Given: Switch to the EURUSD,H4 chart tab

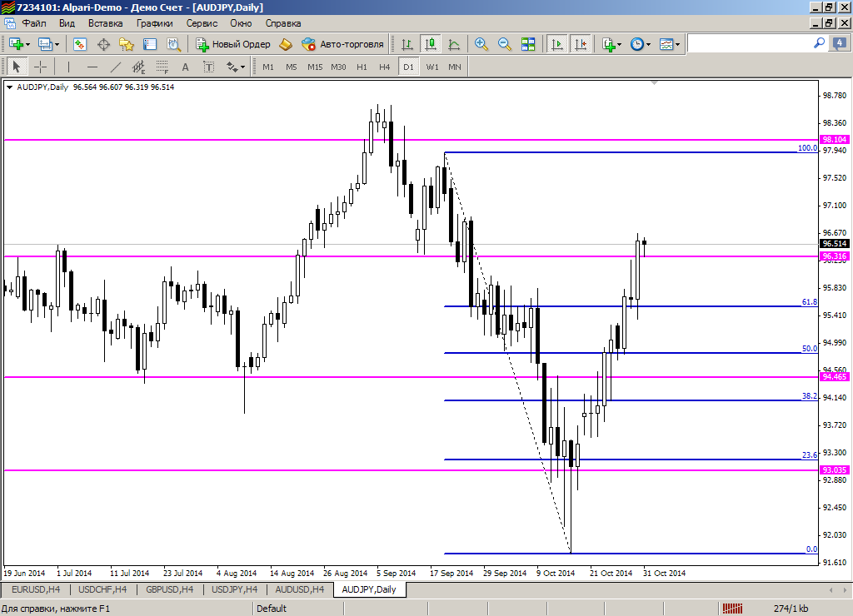Looking at the screenshot, I should [36, 589].
